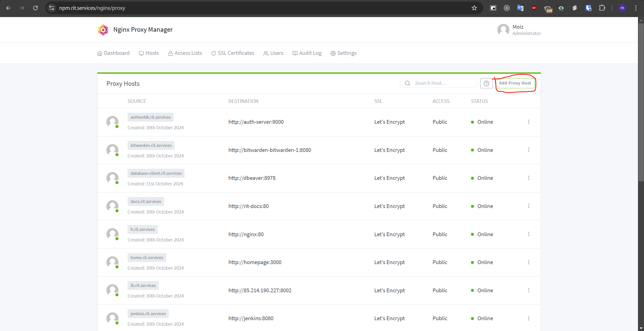Click the Bitwarden extension icon
The height and width of the screenshot is (331, 644).
588,8
